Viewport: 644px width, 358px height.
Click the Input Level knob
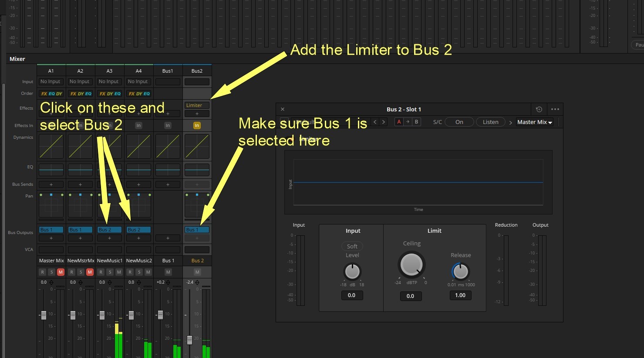[x=352, y=272]
